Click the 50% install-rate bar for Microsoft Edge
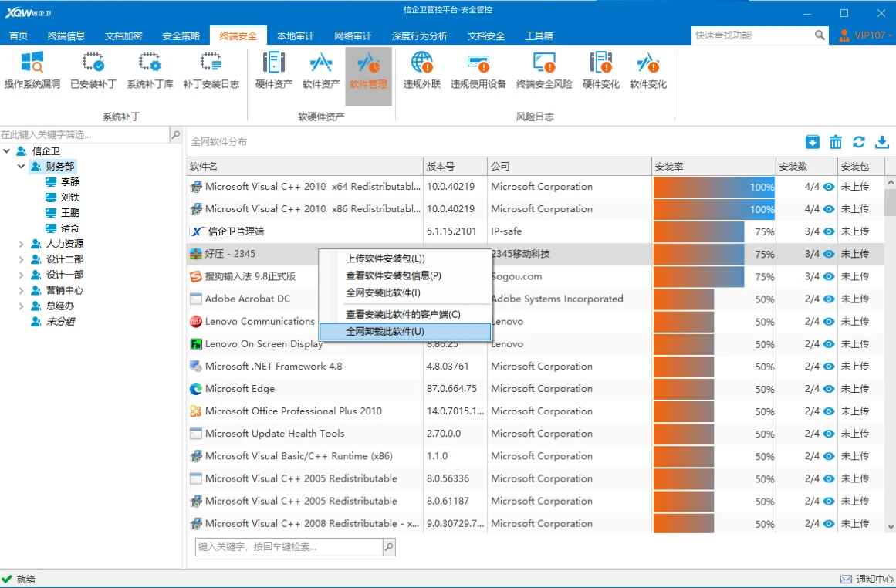 684,389
